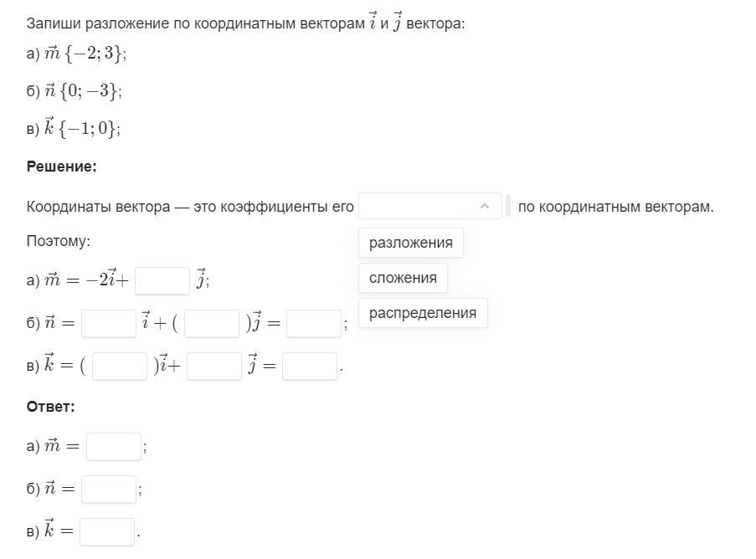756x559 pixels.
Task: Click the parenthesized i coefficient field for vector k
Action: (120, 367)
